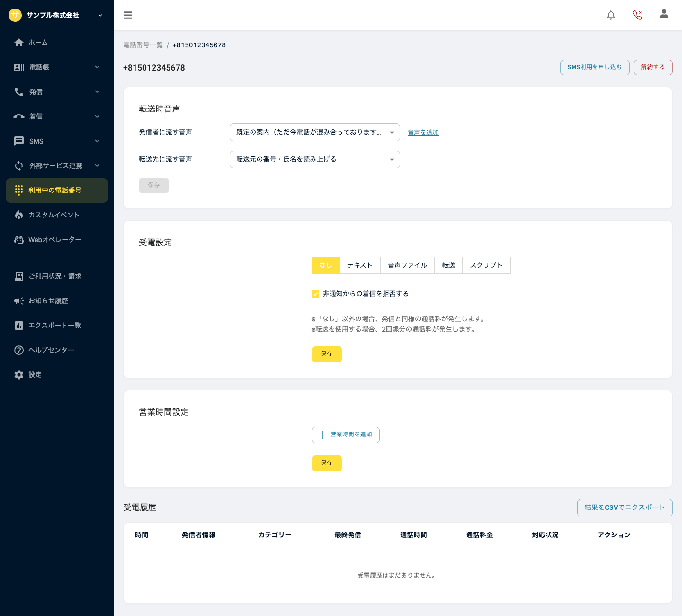Click the Webオペレーター headset icon
Screen dimensions: 682x616
(19, 240)
